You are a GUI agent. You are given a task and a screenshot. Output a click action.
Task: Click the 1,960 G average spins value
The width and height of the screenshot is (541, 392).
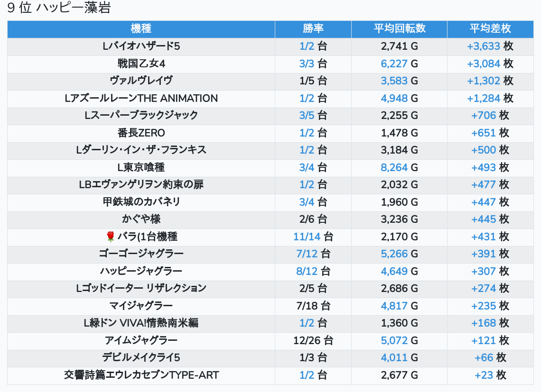400,202
